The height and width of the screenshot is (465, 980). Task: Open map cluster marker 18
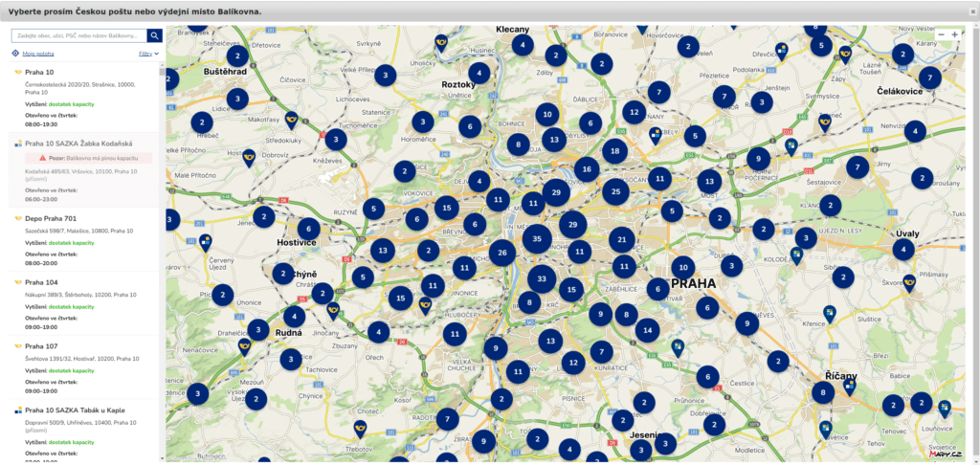tap(615, 151)
